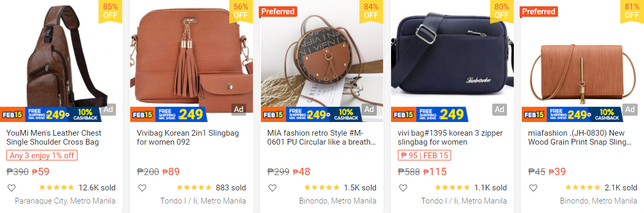The width and height of the screenshot is (644, 213).
Task: View the Vivibag tassel slingbag photo
Action: 187,58
